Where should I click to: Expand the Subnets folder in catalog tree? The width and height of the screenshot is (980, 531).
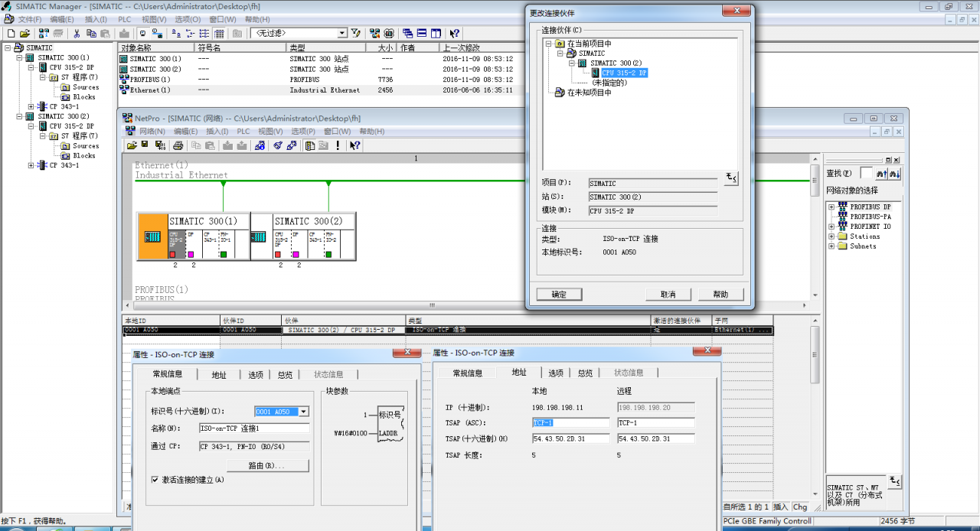[x=831, y=246]
